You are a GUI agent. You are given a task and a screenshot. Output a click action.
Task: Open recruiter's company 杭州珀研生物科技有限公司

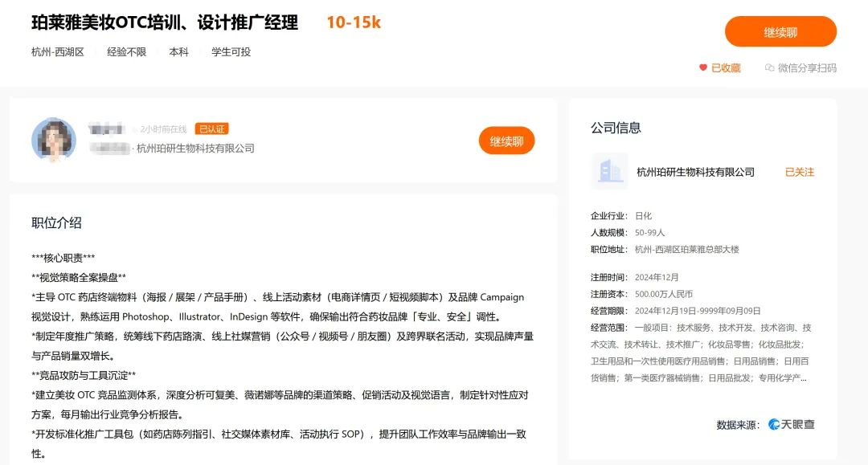(195, 149)
